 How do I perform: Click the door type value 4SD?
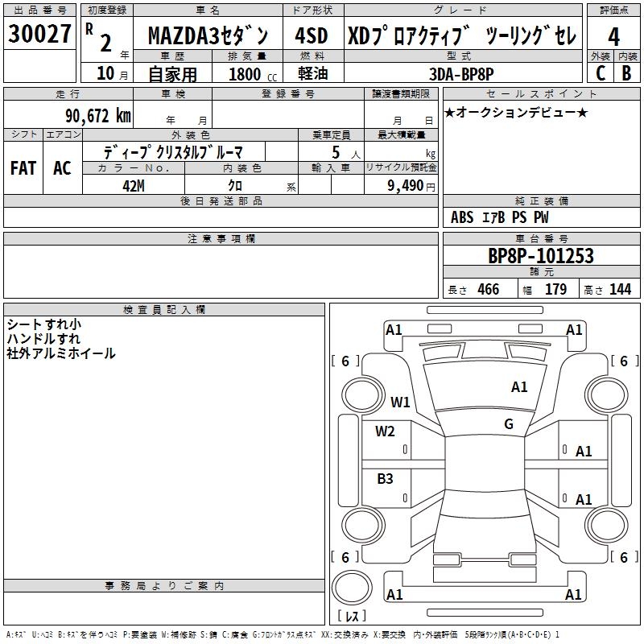[x=312, y=35]
